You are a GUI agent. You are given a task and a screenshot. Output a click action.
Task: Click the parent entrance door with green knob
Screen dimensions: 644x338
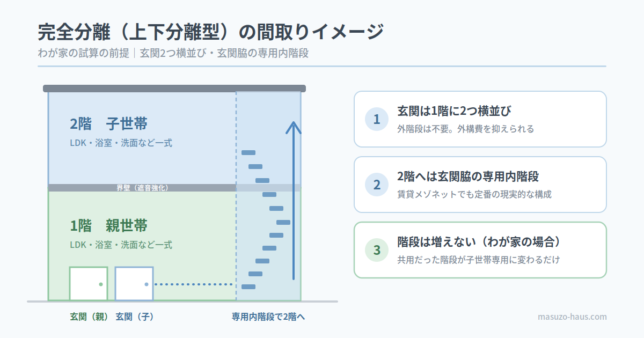pyautogui.click(x=89, y=284)
